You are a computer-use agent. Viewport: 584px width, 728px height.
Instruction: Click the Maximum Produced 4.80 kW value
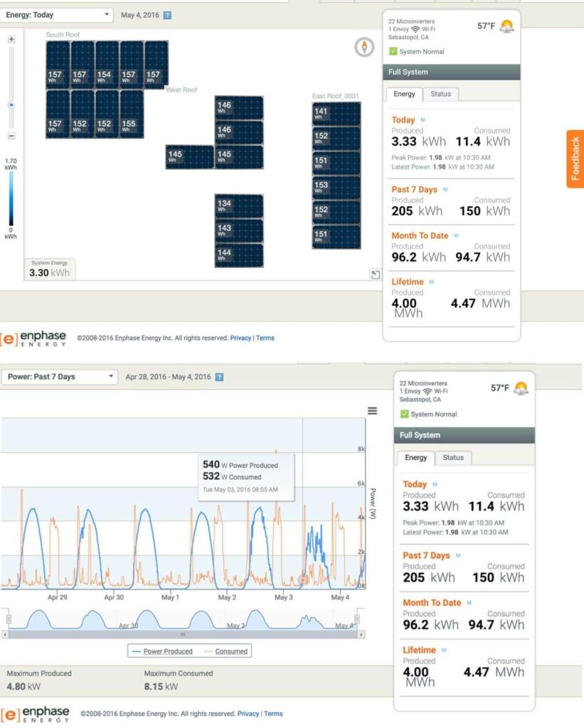23,686
